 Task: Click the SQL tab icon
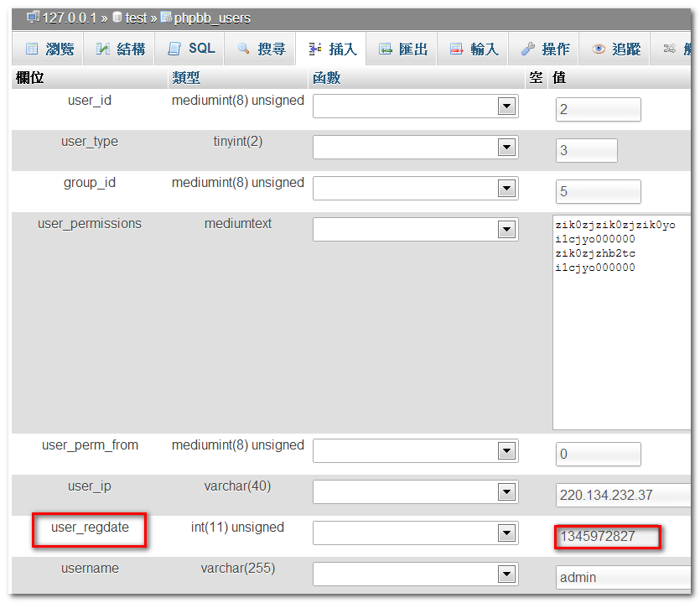pyautogui.click(x=174, y=49)
